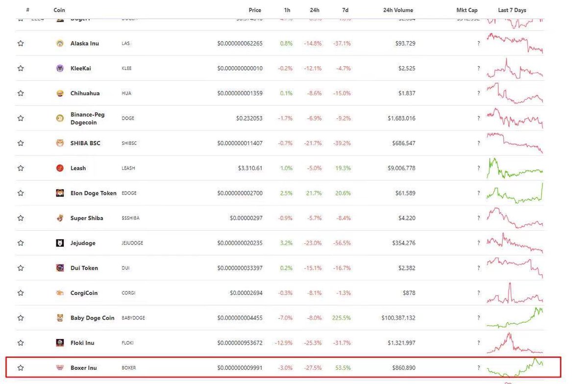Click the BOXER ticker symbol
Image resolution: width=588 pixels, height=384 pixels.
pyautogui.click(x=129, y=368)
